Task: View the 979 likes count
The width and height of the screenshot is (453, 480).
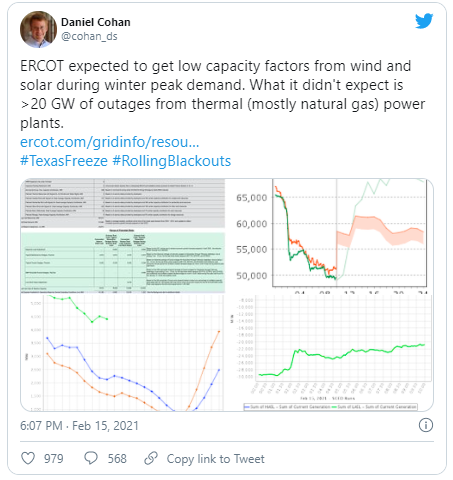Action: click(x=54, y=459)
